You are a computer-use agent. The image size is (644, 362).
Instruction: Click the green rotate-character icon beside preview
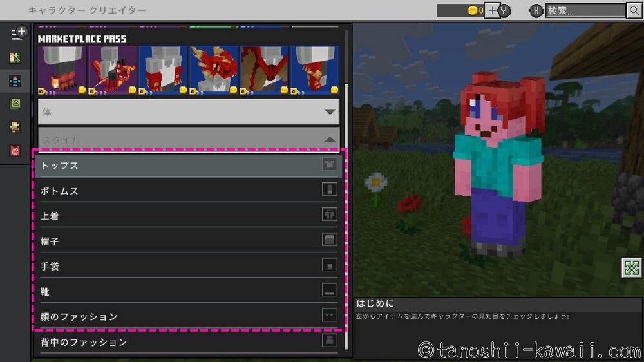coord(631,267)
